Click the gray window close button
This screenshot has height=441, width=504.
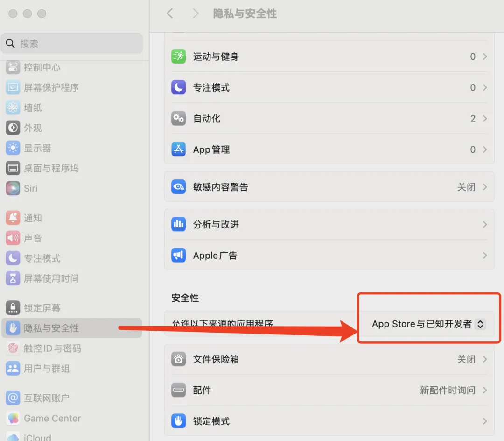13,14
